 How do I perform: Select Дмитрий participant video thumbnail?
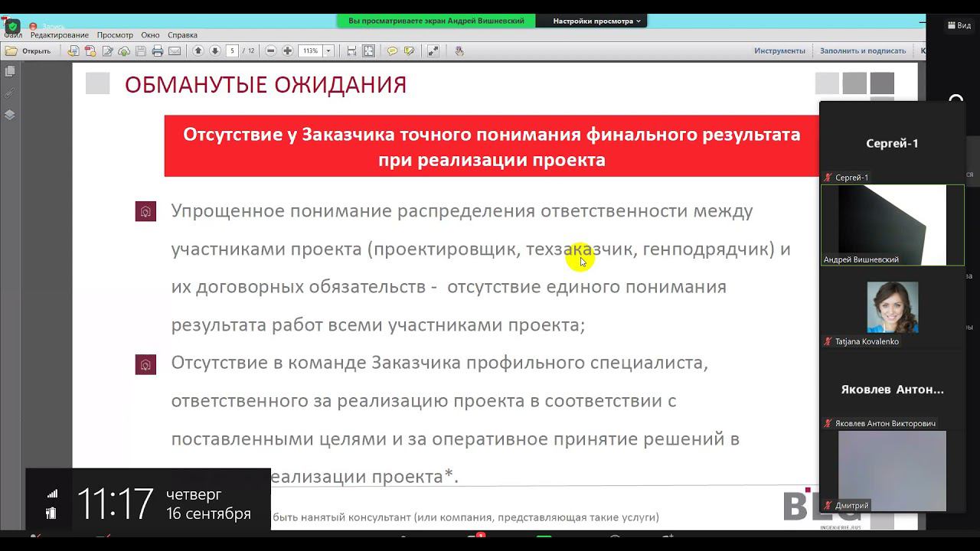tap(892, 471)
